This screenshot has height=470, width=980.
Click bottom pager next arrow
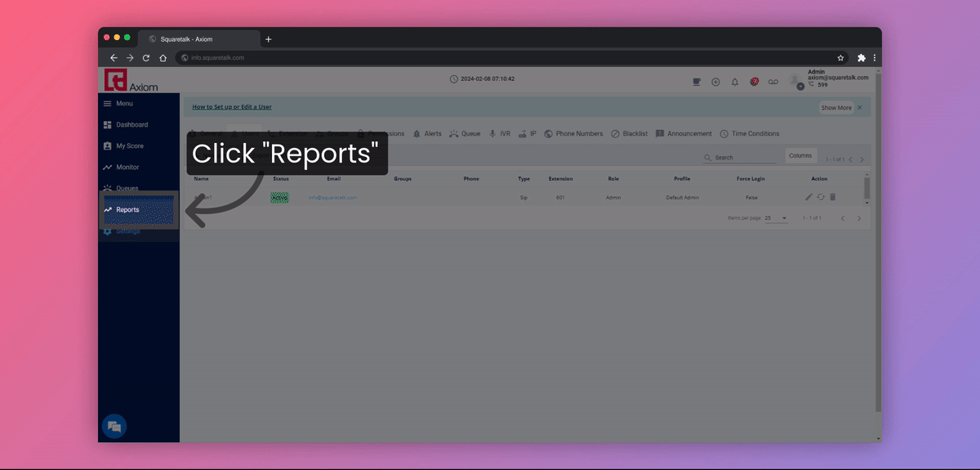[x=858, y=218]
